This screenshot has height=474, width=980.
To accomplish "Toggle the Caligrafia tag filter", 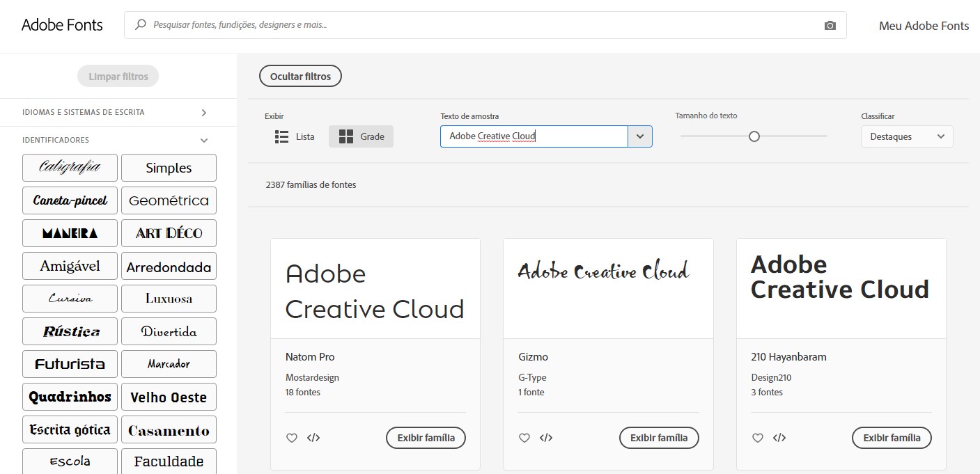I will [70, 168].
